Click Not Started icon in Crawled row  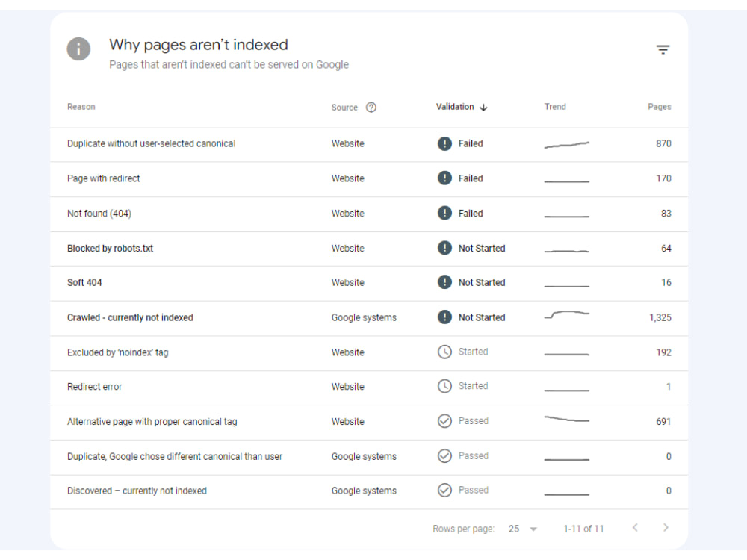[x=444, y=317]
